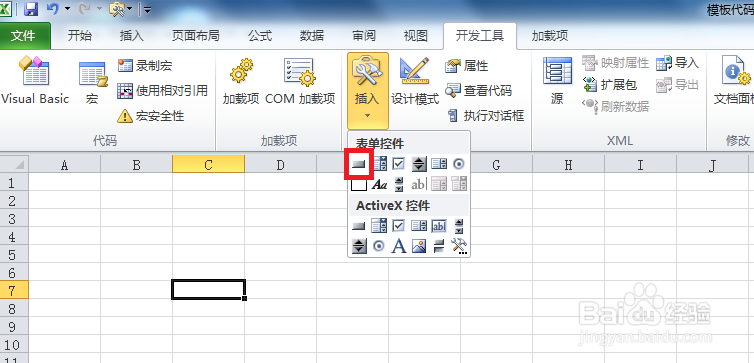Save the workbook via Quick Access
This screenshot has height=363, width=754.
[31, 8]
